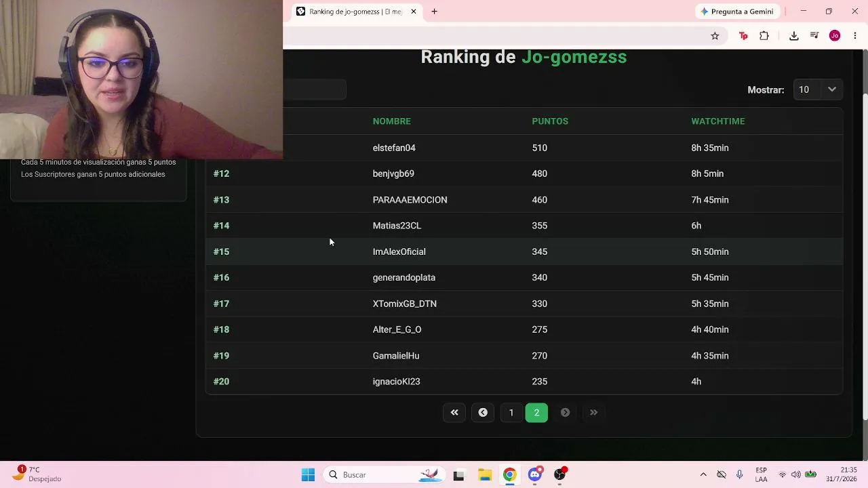The image size is (868, 488).
Task: Go to the last page with the double-right arrow
Action: click(593, 412)
